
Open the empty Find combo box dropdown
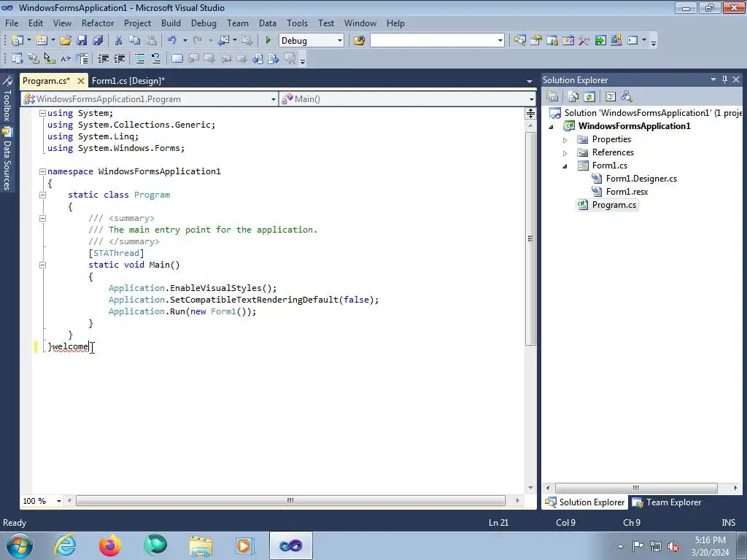click(x=500, y=41)
